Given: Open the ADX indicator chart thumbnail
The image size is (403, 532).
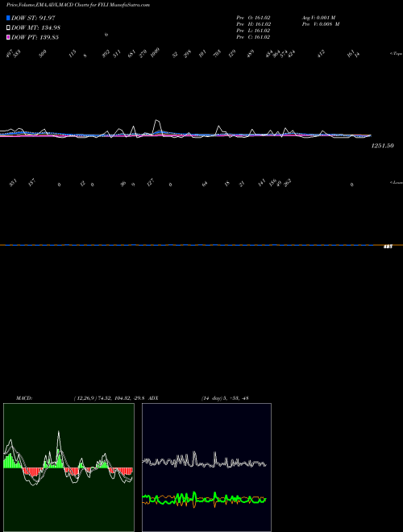Looking at the screenshot, I should [206, 468].
